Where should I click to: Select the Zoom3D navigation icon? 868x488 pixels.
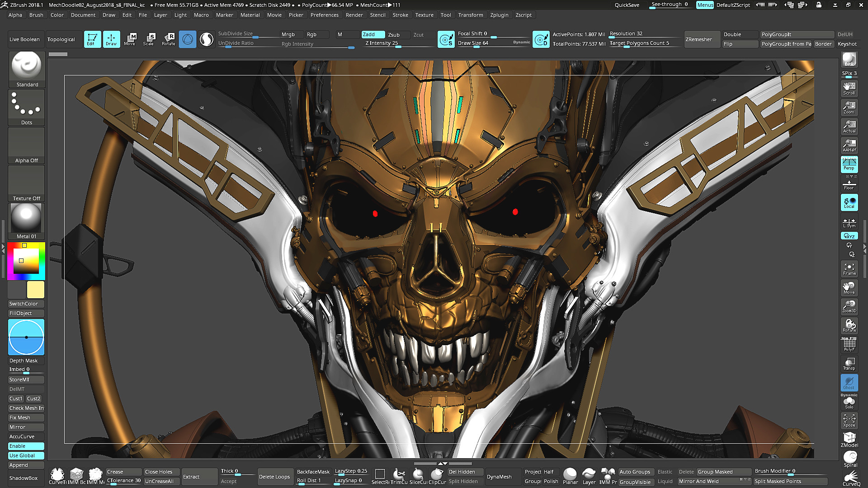(849, 307)
